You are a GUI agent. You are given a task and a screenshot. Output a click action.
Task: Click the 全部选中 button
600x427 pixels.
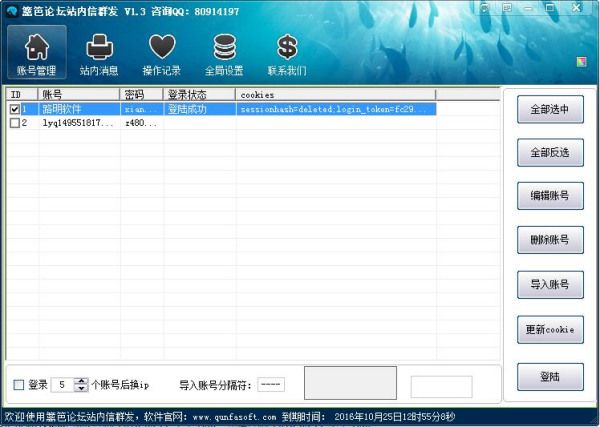550,110
